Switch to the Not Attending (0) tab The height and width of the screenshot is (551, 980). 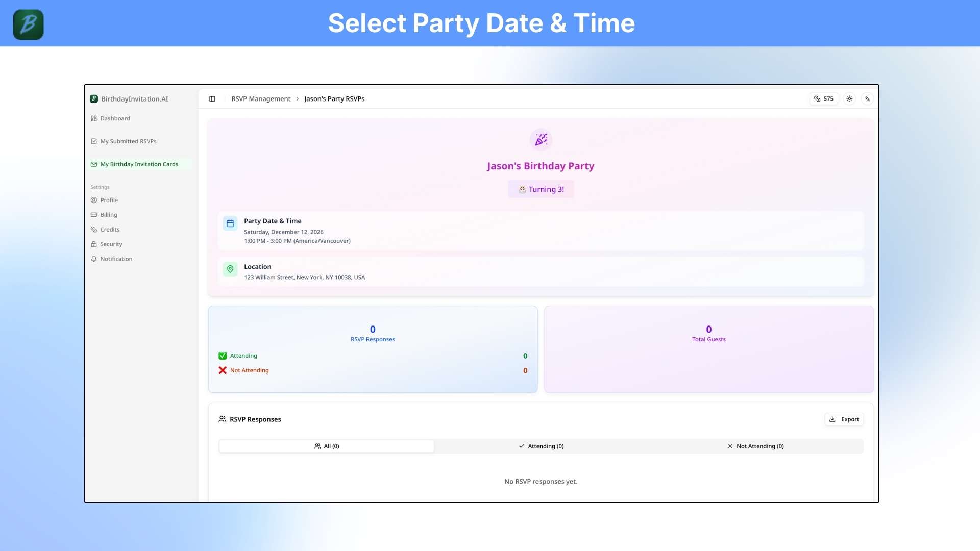(755, 446)
